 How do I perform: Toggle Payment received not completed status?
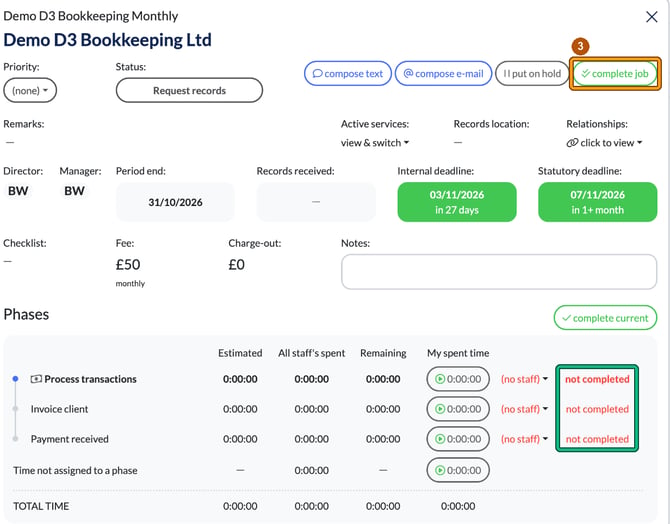click(x=597, y=439)
